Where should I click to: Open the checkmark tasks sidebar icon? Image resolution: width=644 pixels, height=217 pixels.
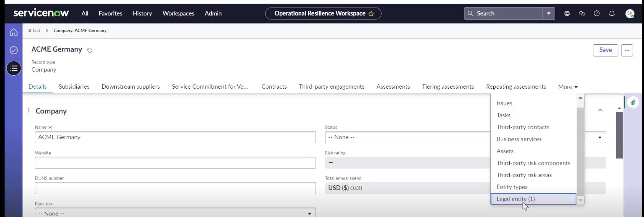[x=14, y=50]
